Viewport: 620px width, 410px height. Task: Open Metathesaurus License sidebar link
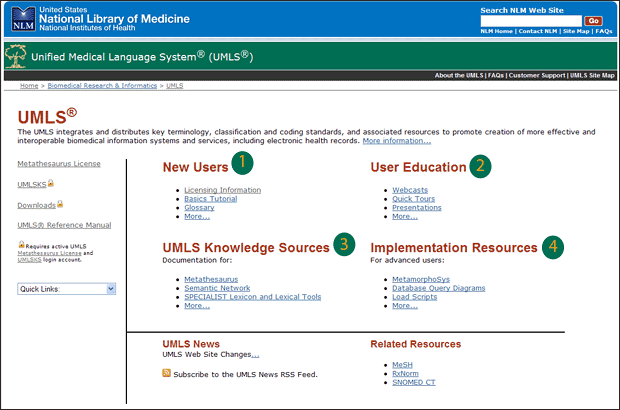pyautogui.click(x=59, y=164)
